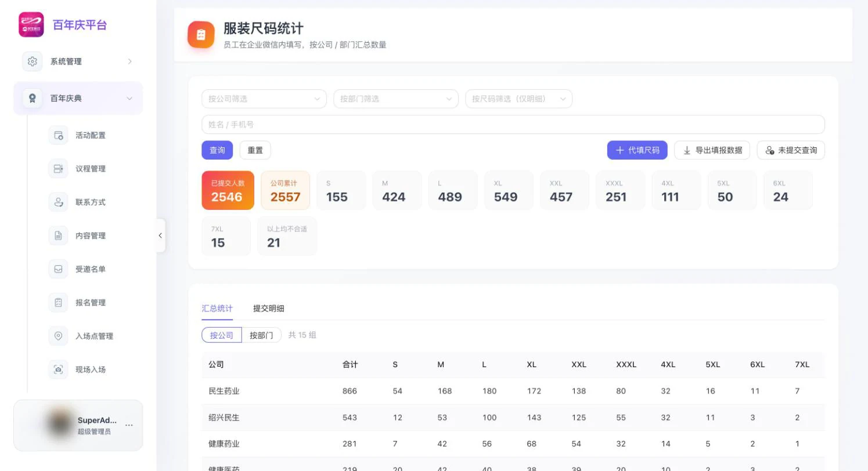Open the 按公司筛选 dropdown
The width and height of the screenshot is (868, 471).
pyautogui.click(x=264, y=99)
